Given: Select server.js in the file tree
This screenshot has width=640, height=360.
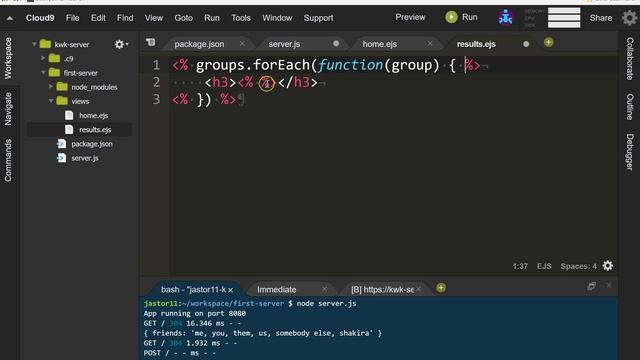Looking at the screenshot, I should point(85,158).
